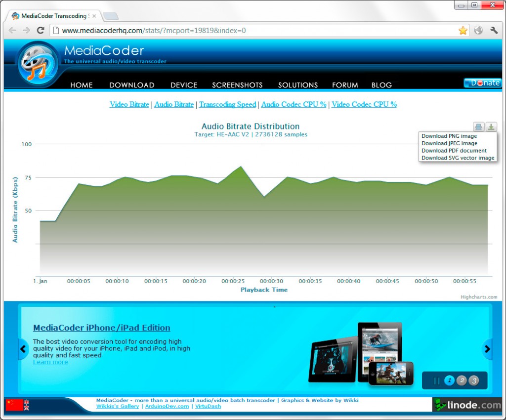The width and height of the screenshot is (506, 420).
Task: Show next banner slide arrow
Action: tap(487, 349)
